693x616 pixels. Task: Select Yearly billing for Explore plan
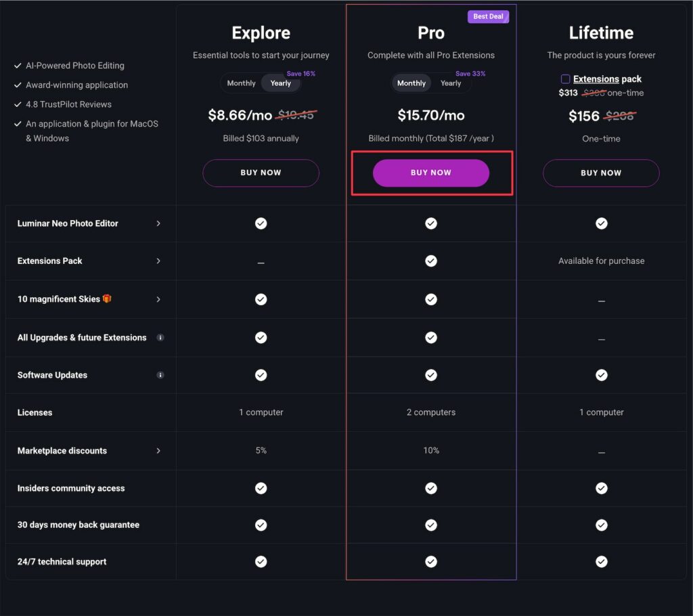(x=281, y=83)
